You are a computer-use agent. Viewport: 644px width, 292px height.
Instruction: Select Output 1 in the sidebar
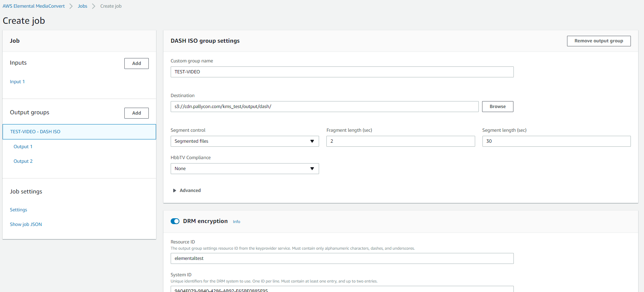click(x=23, y=147)
